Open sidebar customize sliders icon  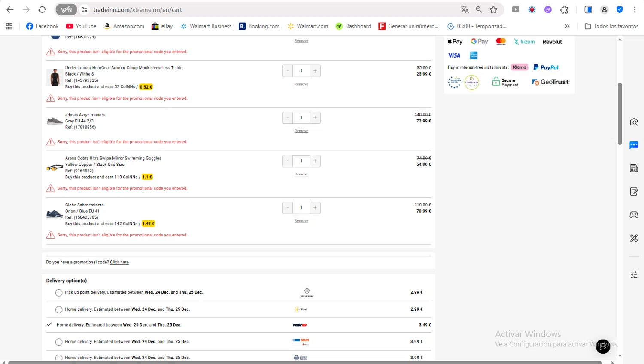coord(634,275)
